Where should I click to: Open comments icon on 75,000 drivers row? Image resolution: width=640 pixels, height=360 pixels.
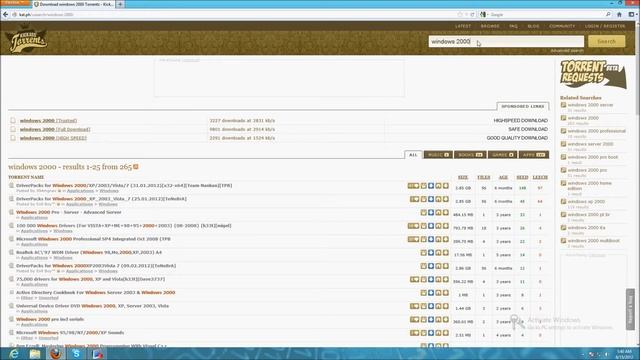414,279
